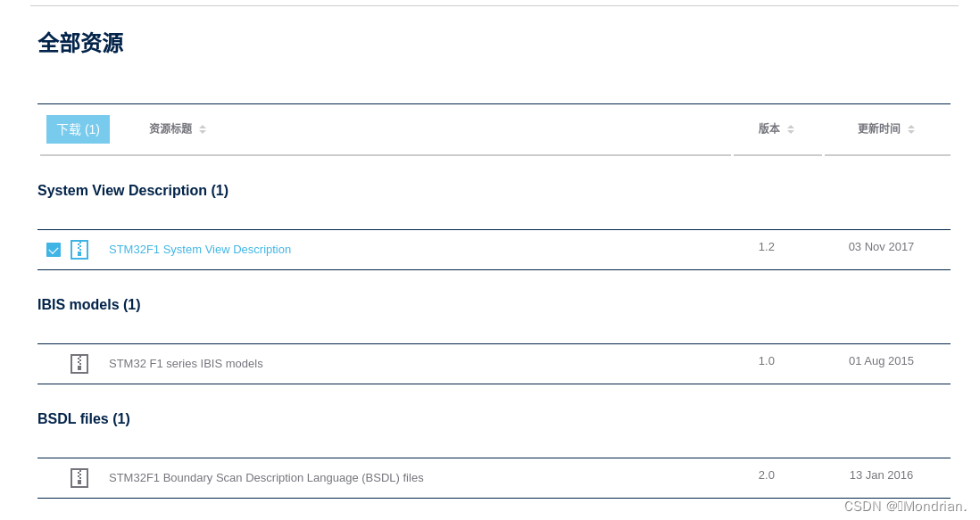Click the 全部资源 page heading

pos(80,43)
